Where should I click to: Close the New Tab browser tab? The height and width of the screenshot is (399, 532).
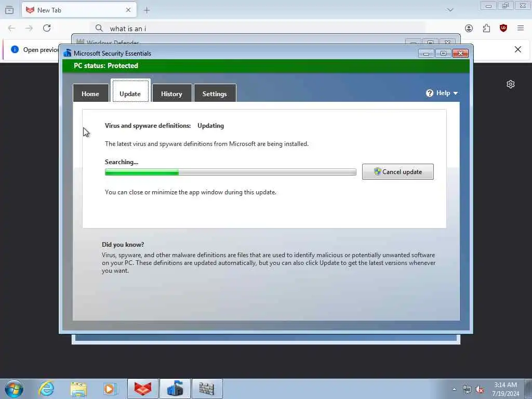128,10
